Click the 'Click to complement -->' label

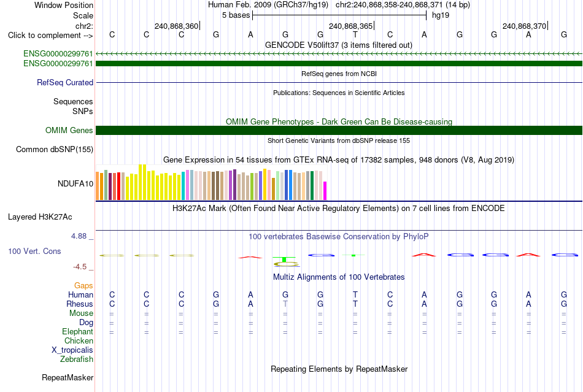point(50,36)
